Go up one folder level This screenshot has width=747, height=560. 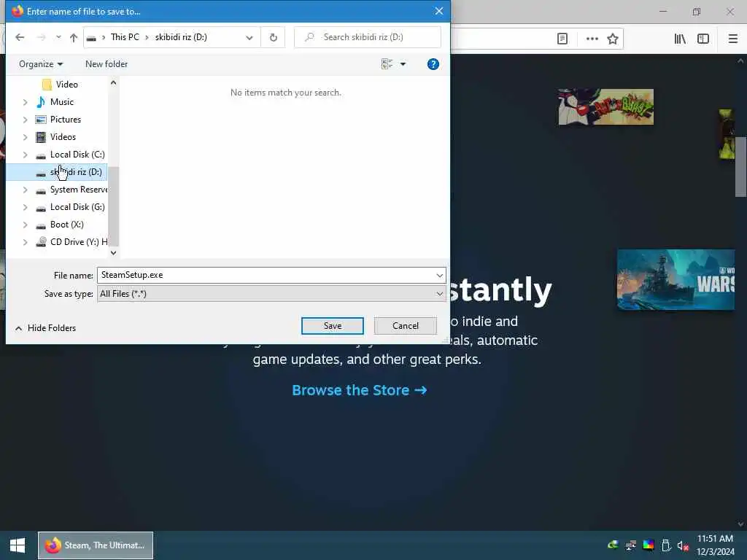pos(74,37)
